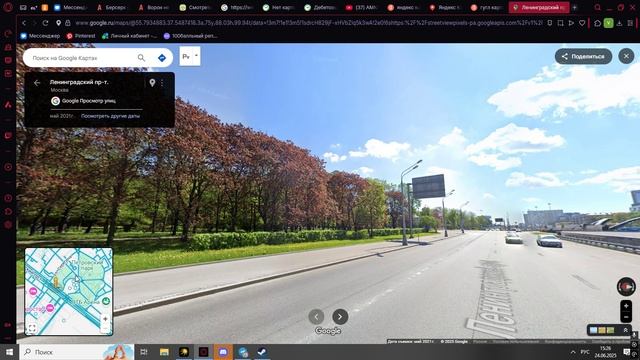Click the green park marker on minimap
Screen dimensions: 640x360
(x=106, y=301)
